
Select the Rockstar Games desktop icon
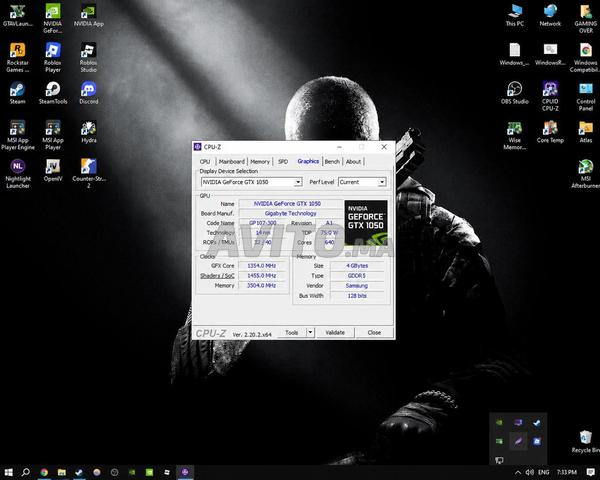17,57
